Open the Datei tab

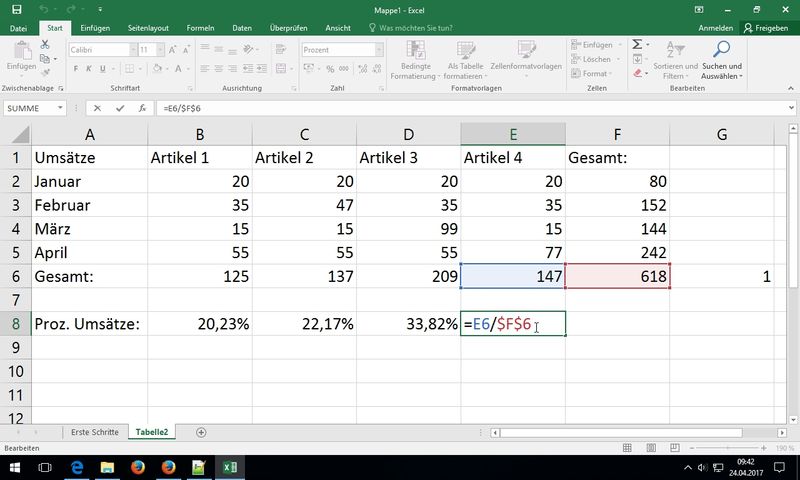tap(18, 28)
